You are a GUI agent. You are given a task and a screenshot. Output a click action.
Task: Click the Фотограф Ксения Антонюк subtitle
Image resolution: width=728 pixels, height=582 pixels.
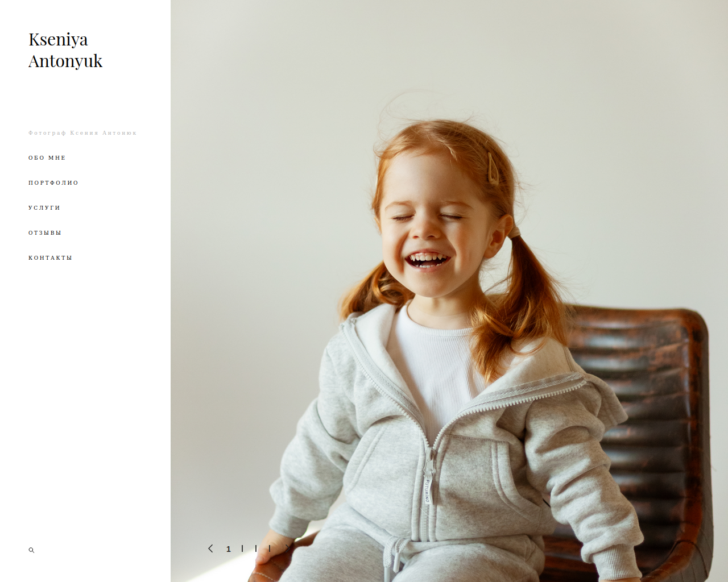tap(82, 133)
